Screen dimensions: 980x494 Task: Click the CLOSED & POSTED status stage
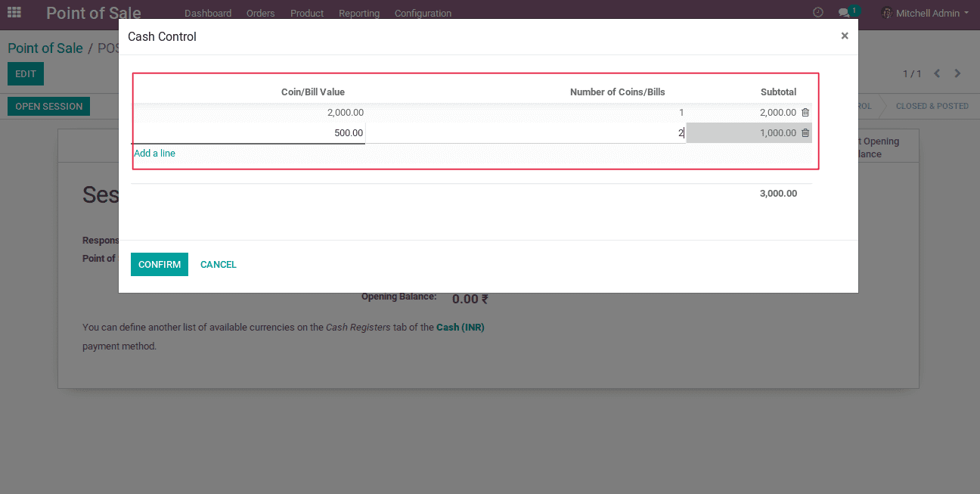[x=932, y=106]
